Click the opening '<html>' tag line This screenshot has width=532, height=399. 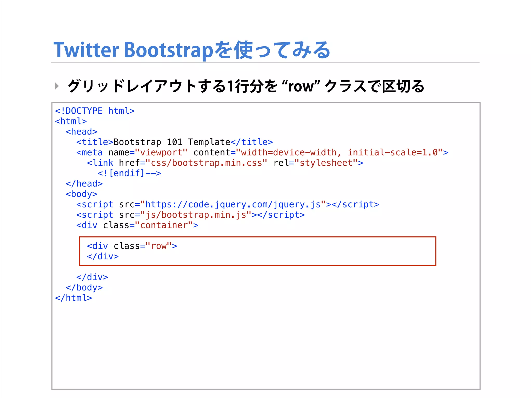pos(71,121)
